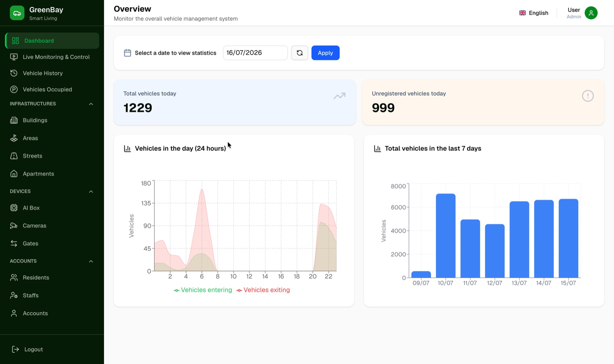Toggle Vehicles entering legend series
The height and width of the screenshot is (364, 614).
203,290
